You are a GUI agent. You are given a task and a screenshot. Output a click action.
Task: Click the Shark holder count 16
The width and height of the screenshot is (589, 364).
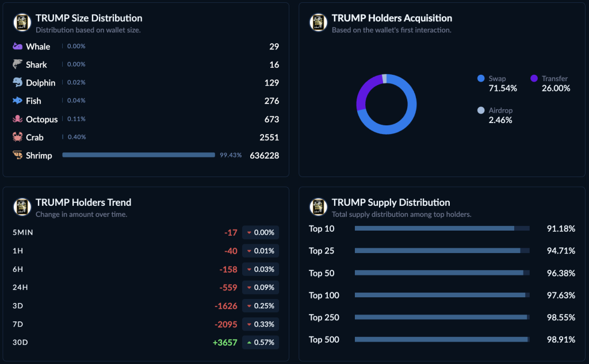tap(274, 64)
